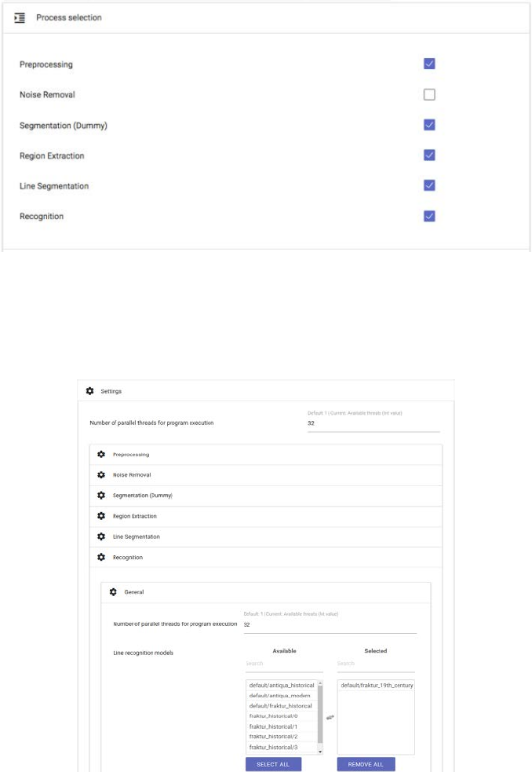Click the gear icon next to Preprocessing
Viewport: 532px width, 772px height.
point(101,455)
